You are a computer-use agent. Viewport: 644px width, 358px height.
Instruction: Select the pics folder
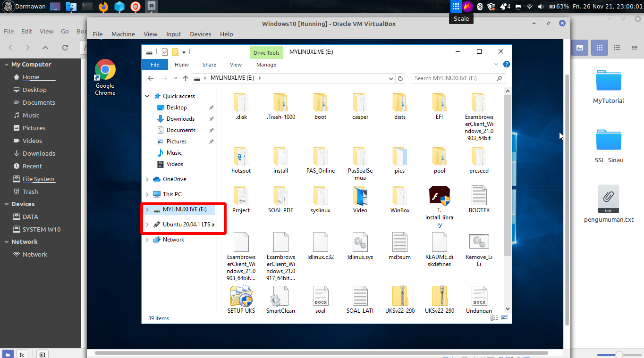pos(399,159)
